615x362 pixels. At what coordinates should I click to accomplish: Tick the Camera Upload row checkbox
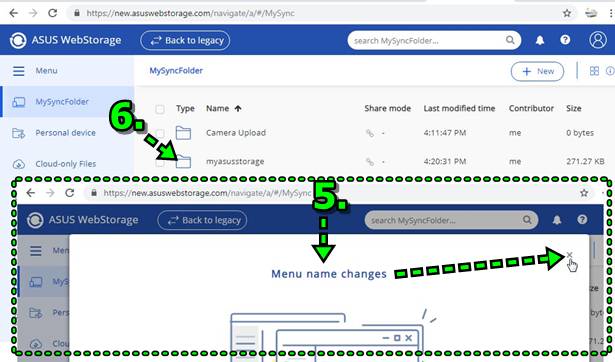pos(160,133)
